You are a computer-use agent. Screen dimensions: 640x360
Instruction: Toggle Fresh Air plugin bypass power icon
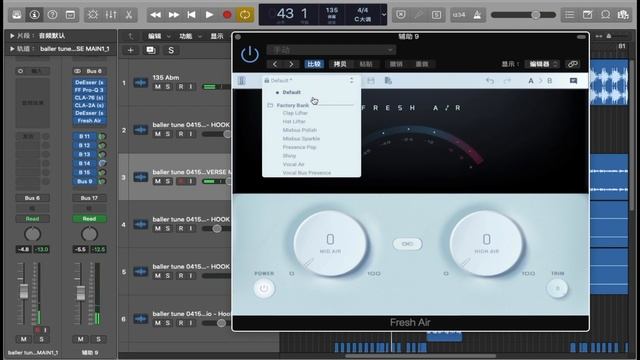[249, 55]
